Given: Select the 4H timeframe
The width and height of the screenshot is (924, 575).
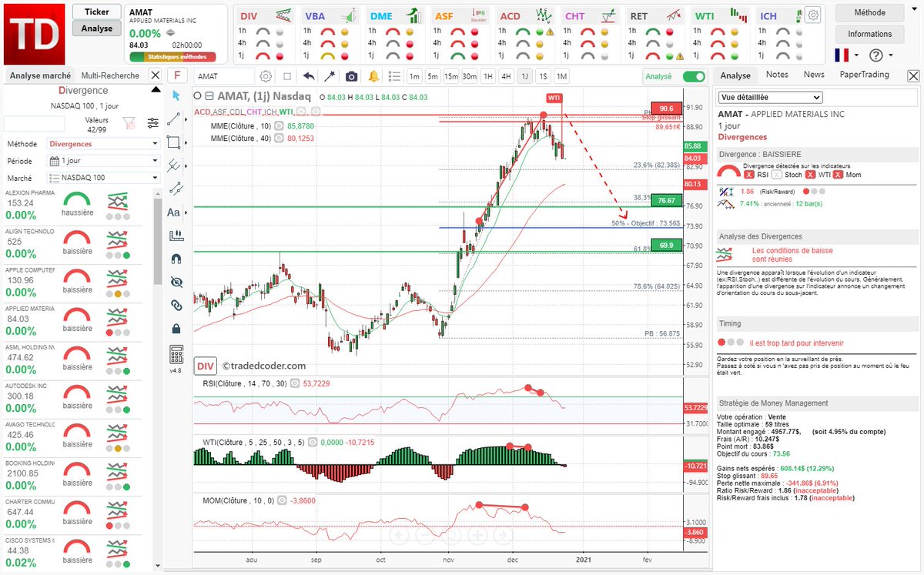Looking at the screenshot, I should 506,76.
